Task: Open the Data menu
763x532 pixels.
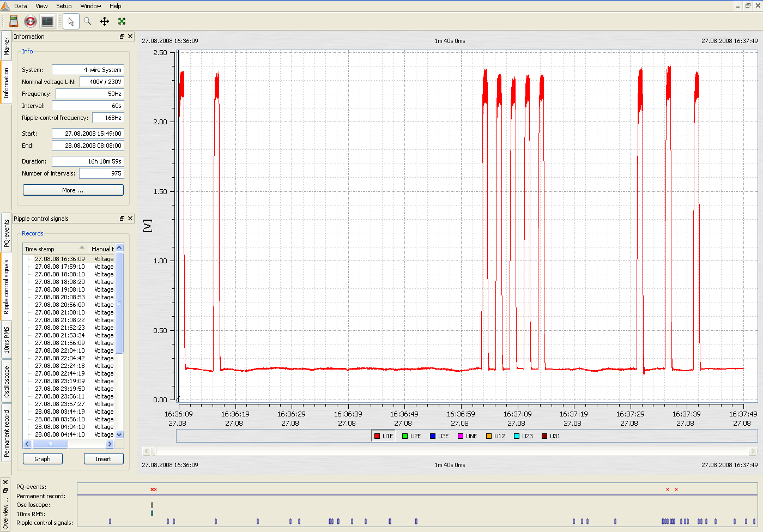Action: click(x=21, y=6)
